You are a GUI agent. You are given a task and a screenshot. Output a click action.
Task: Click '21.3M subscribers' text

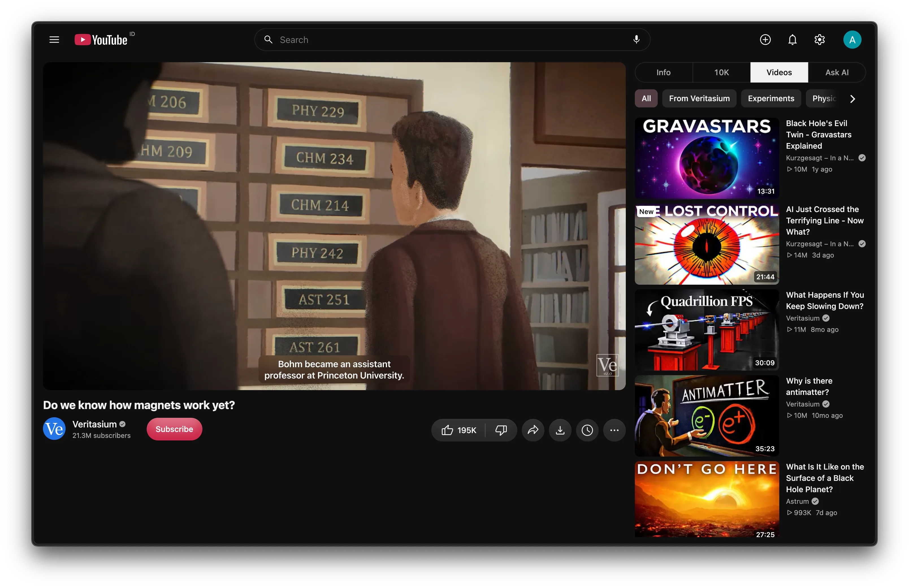pyautogui.click(x=101, y=435)
